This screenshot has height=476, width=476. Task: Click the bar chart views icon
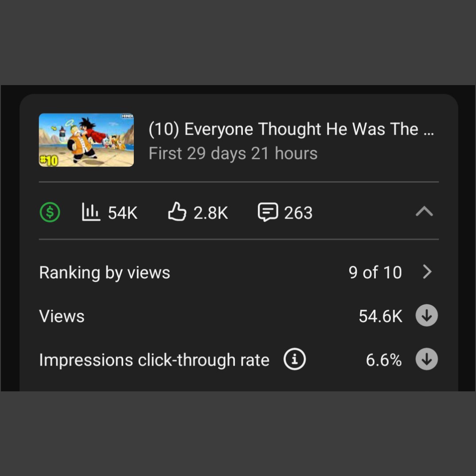pyautogui.click(x=91, y=212)
